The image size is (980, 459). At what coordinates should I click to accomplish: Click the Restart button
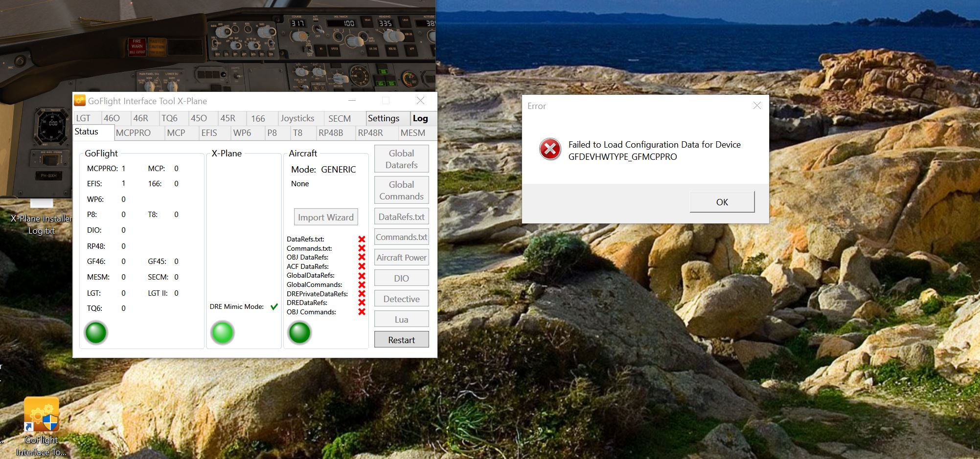point(401,340)
